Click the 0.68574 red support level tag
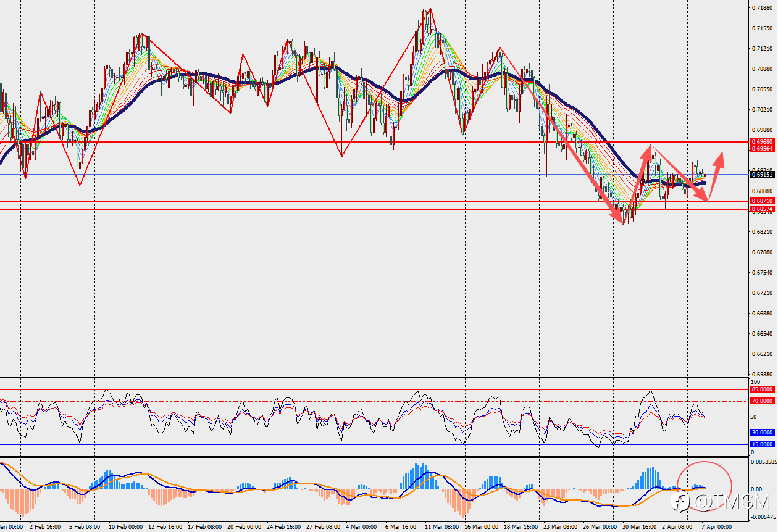 (x=761, y=209)
